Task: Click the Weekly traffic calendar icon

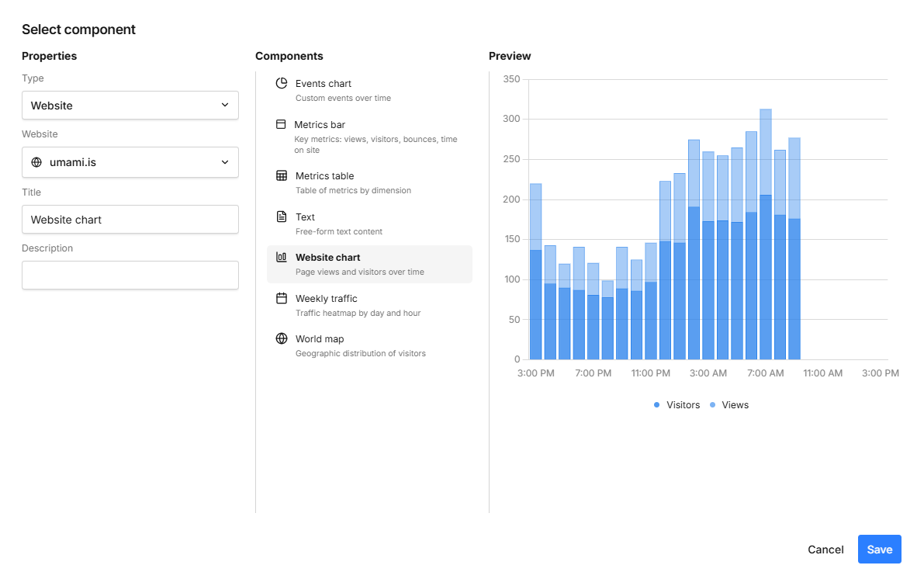Action: click(282, 299)
